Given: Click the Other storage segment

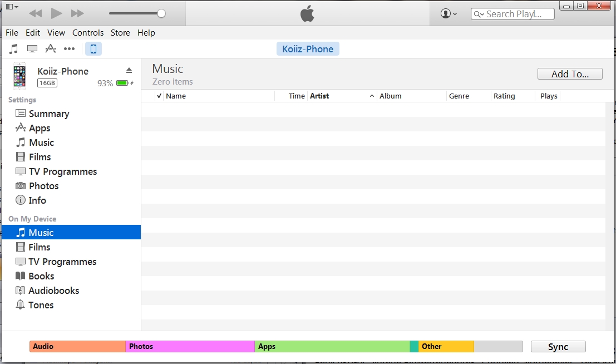Looking at the screenshot, I should pyautogui.click(x=446, y=346).
